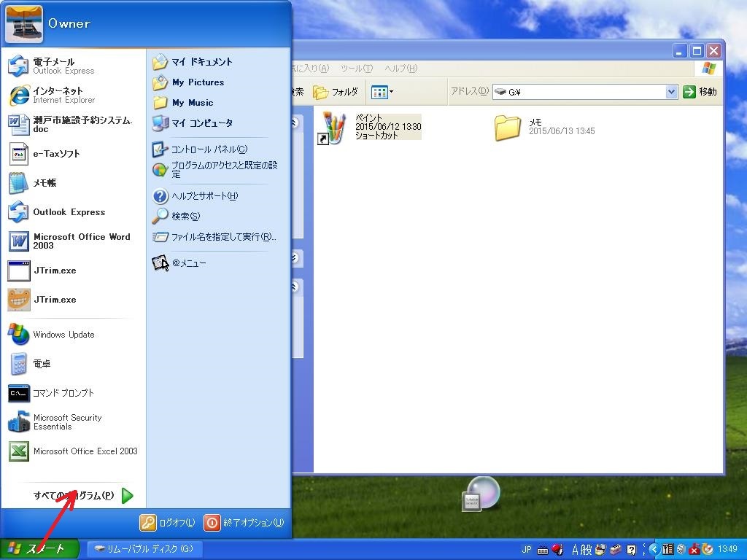Expand すべてのプログラム(P) list
This screenshot has width=747, height=560.
(x=82, y=496)
